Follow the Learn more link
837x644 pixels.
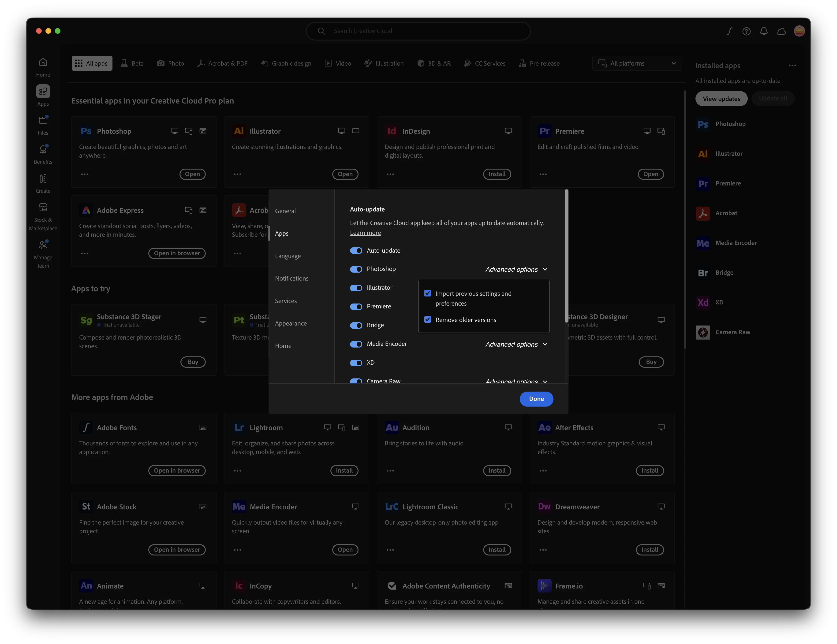coord(365,233)
